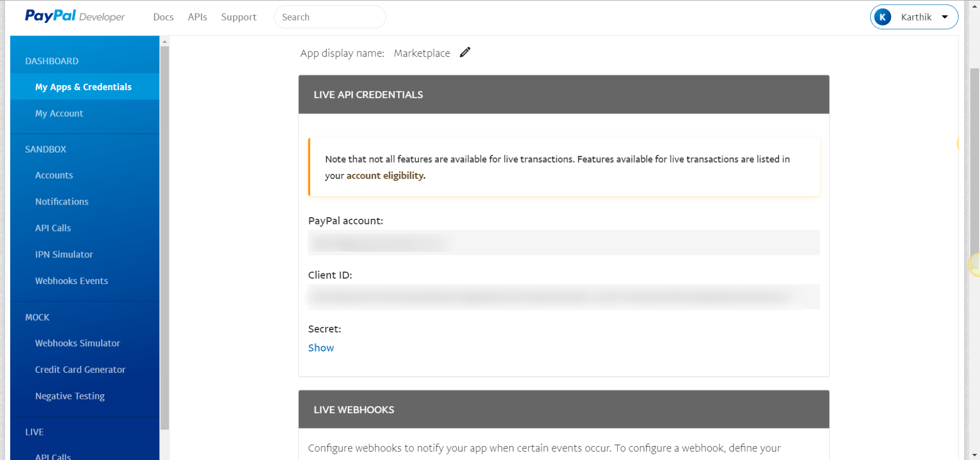Click the PayPal Developer logo

coord(75,16)
